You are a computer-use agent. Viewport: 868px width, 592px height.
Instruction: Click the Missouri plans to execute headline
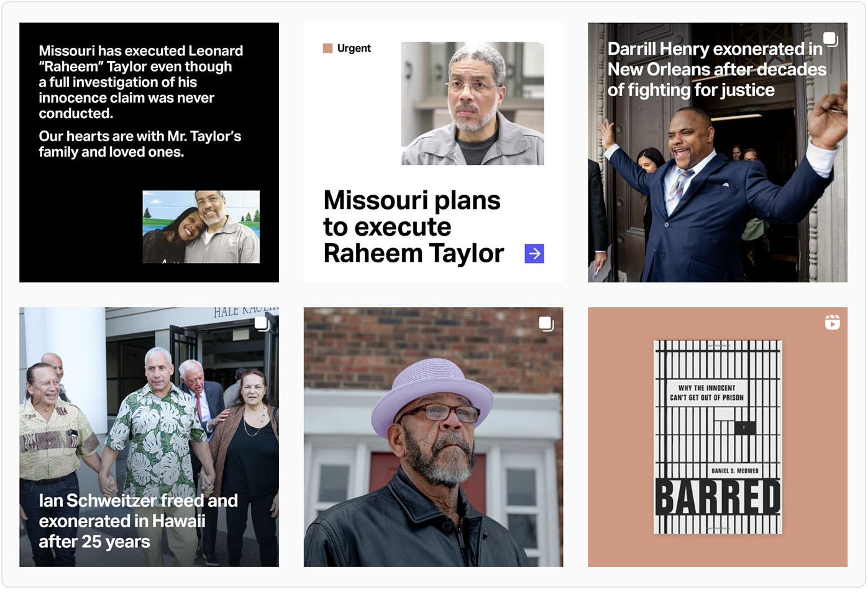tap(413, 227)
